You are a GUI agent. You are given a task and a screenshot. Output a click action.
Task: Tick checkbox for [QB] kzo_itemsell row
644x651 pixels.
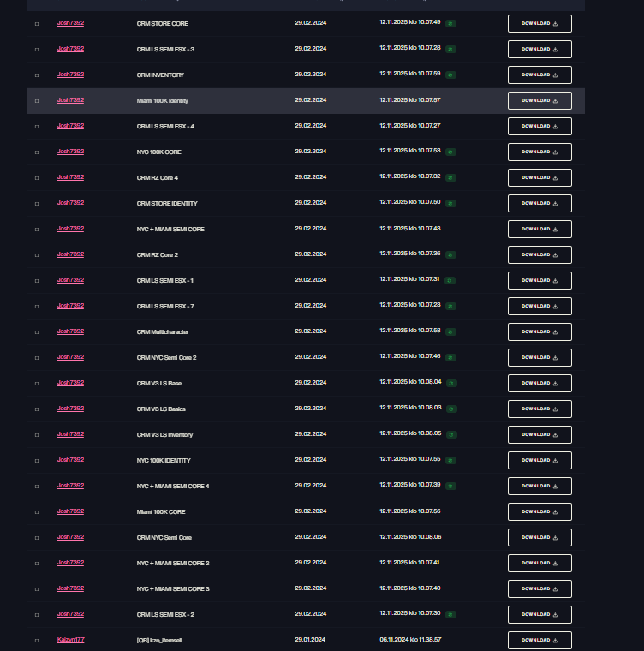(x=37, y=641)
